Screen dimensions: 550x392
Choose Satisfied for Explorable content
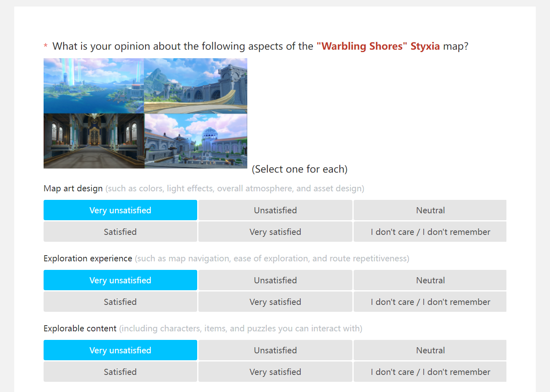tap(120, 372)
